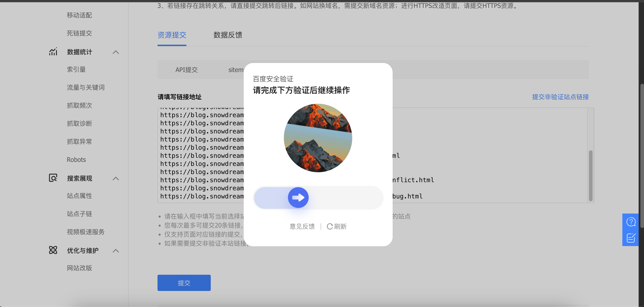Viewport: 644px width, 307px height.
Task: Click the blue arrow slider handle
Action: pos(298,198)
